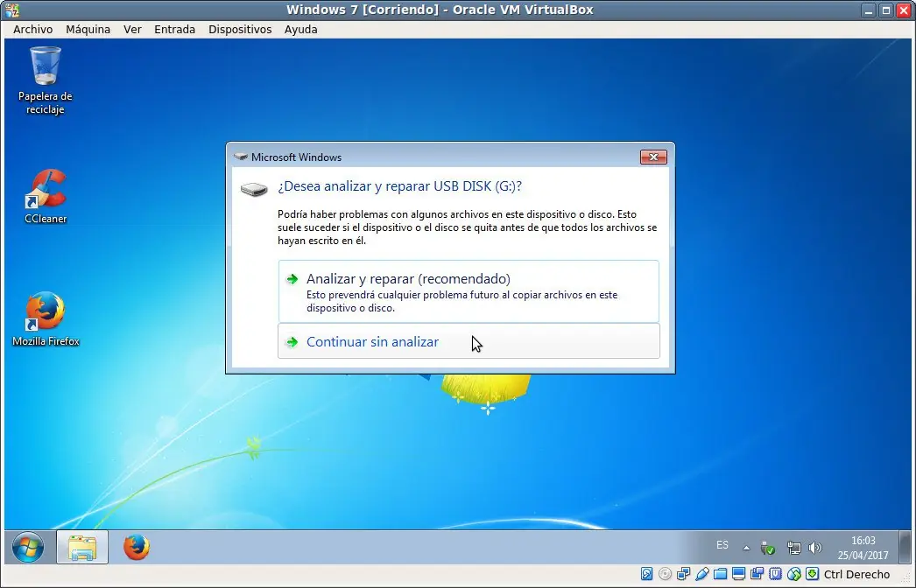Viewport: 916px width, 588px height.
Task: Open the Windows Start orb
Action: (x=27, y=547)
